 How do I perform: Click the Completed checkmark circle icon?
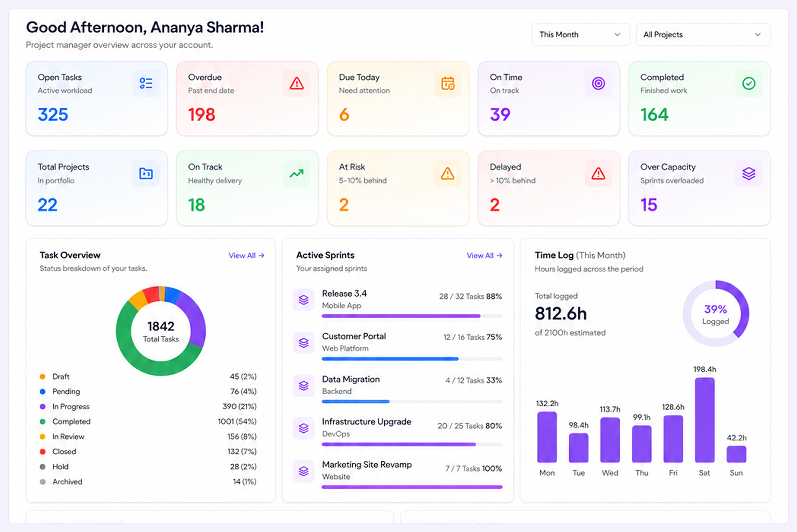pyautogui.click(x=749, y=83)
